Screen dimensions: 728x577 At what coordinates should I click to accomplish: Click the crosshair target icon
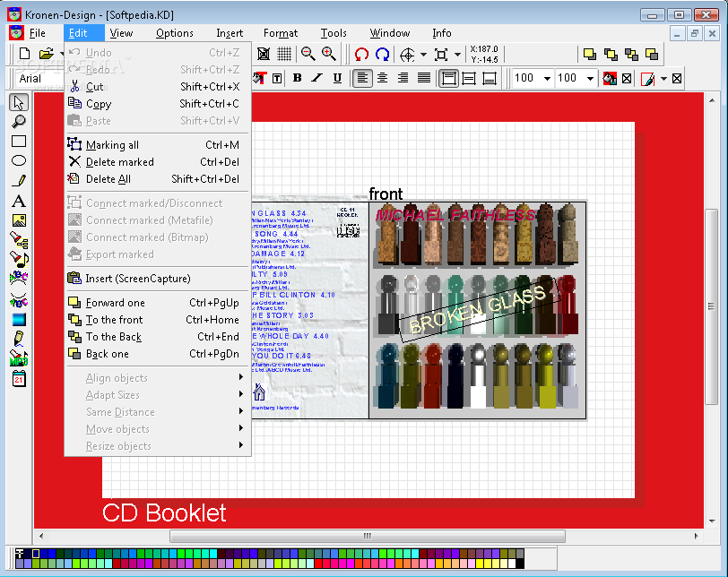(407, 55)
